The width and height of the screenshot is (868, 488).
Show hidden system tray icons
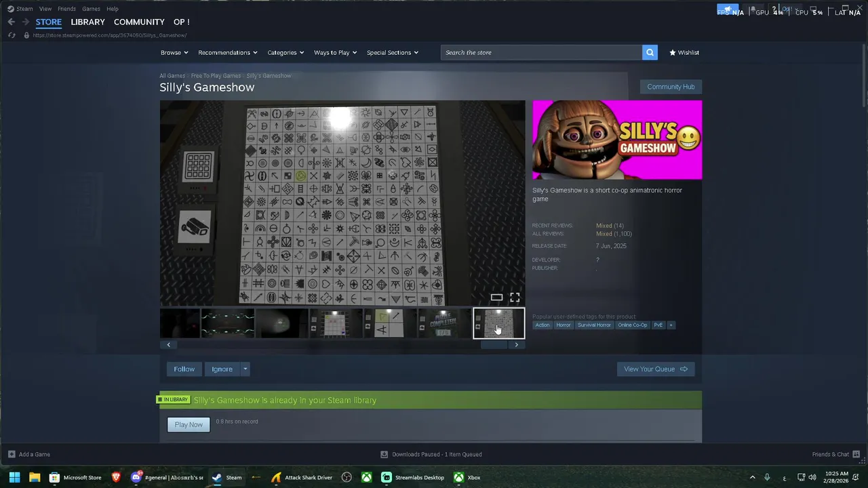click(x=752, y=477)
